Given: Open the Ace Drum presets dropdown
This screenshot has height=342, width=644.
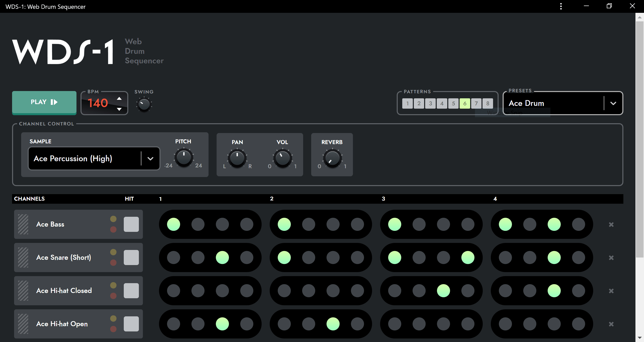Looking at the screenshot, I should [562, 103].
